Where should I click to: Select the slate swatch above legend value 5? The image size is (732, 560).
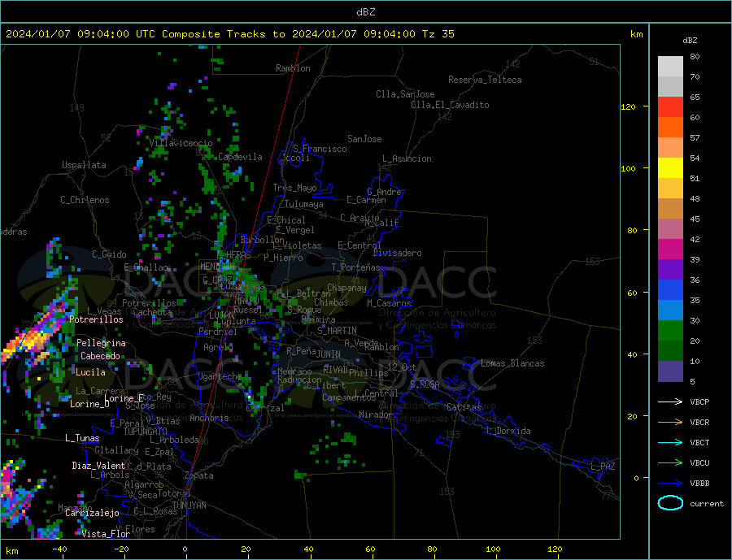(x=670, y=371)
